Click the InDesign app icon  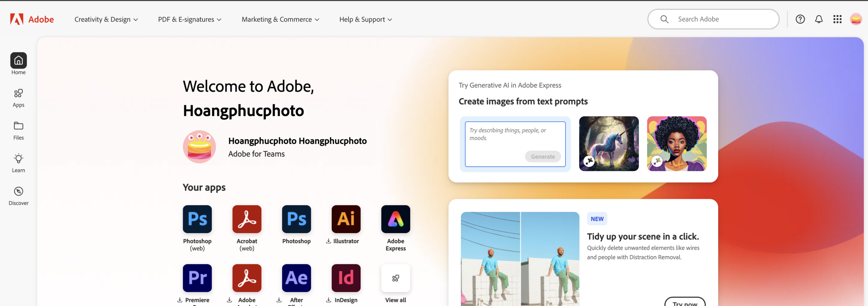[x=346, y=278]
